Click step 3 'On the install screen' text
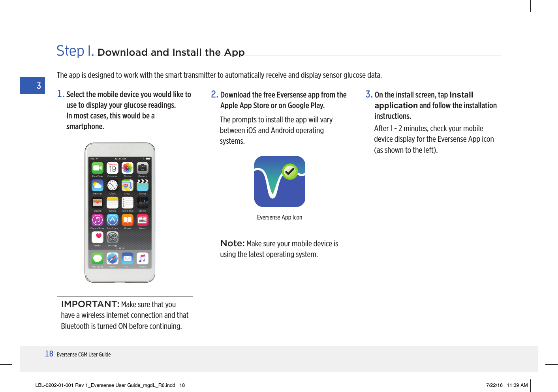 [x=436, y=105]
